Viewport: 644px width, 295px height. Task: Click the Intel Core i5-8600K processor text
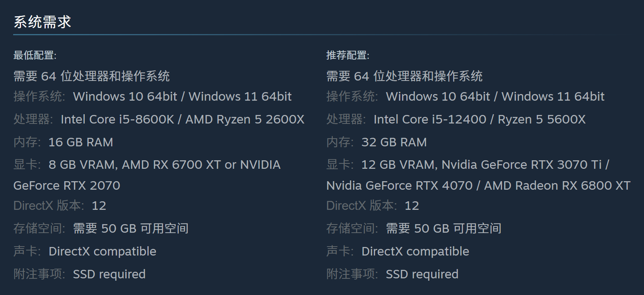(x=117, y=119)
